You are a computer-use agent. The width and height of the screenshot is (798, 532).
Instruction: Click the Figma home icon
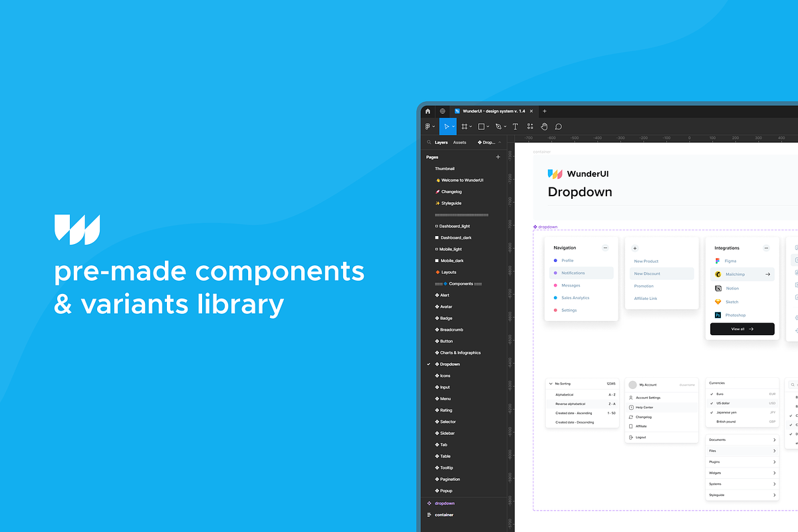click(x=428, y=111)
